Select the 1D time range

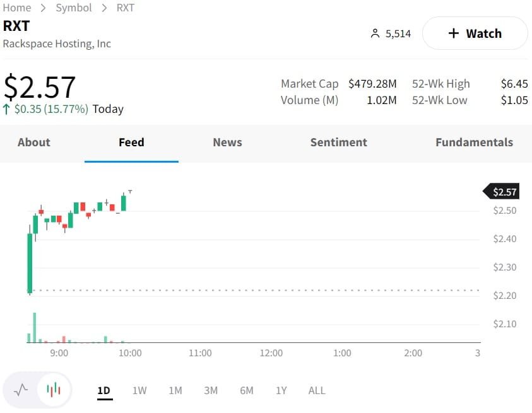click(103, 390)
